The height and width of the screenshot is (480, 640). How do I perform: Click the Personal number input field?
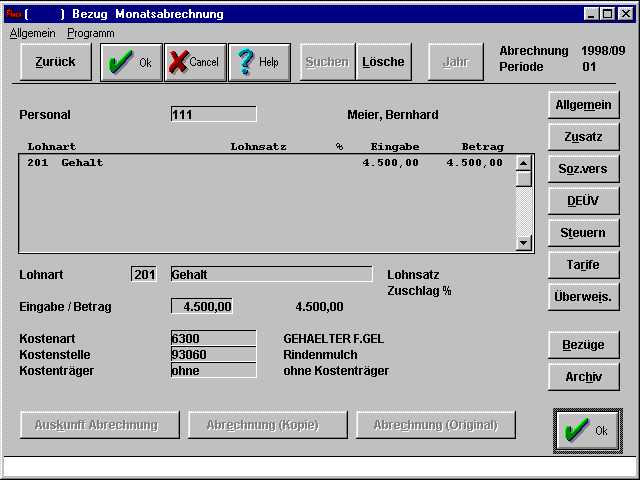click(213, 115)
